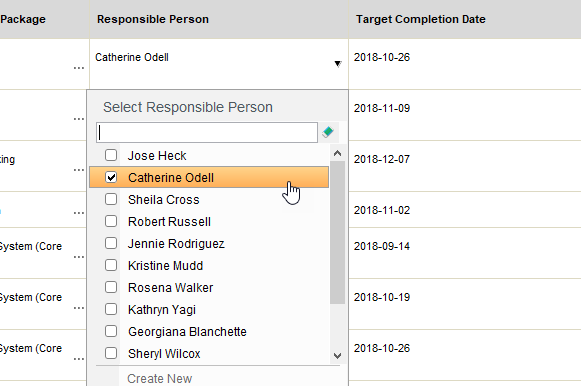
Task: Open ellipsis menu beside 2018-10-26 first row
Action: point(79,68)
